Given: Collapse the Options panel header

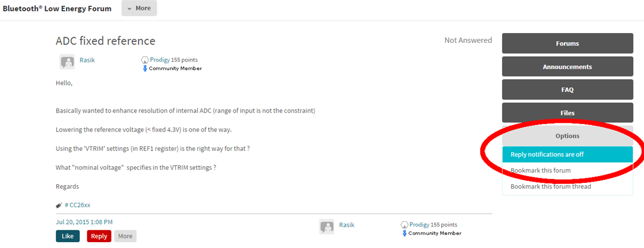Looking at the screenshot, I should (567, 136).
